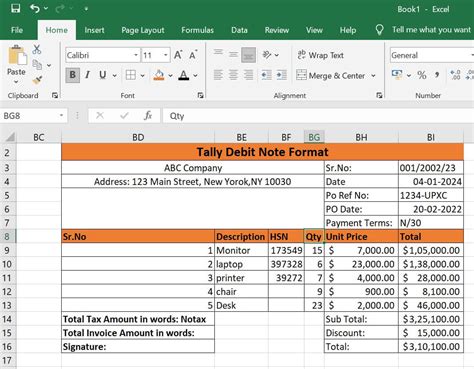Click the Orientation text angle icon
Screen dimensions: 474x369
(x=267, y=55)
